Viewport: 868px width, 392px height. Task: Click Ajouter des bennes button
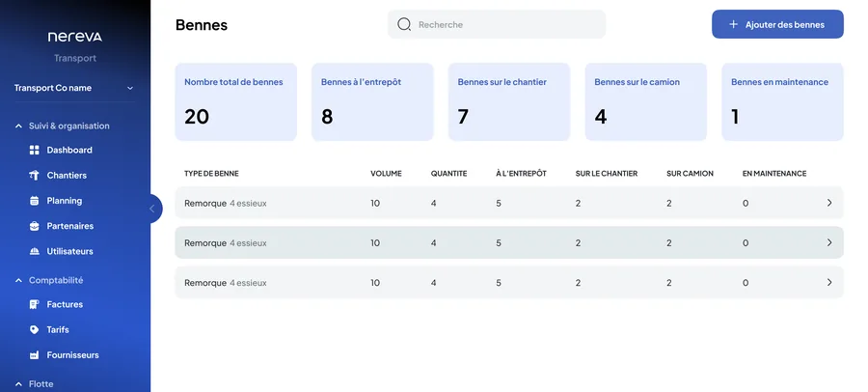pos(777,24)
